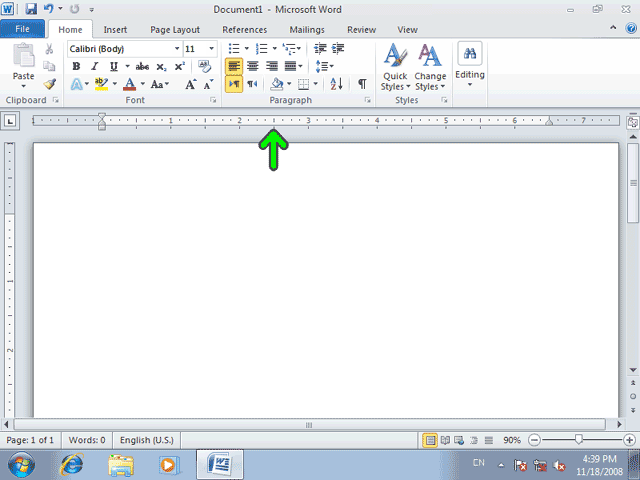
Task: Click the Save icon in quick access toolbar
Action: [x=31, y=9]
